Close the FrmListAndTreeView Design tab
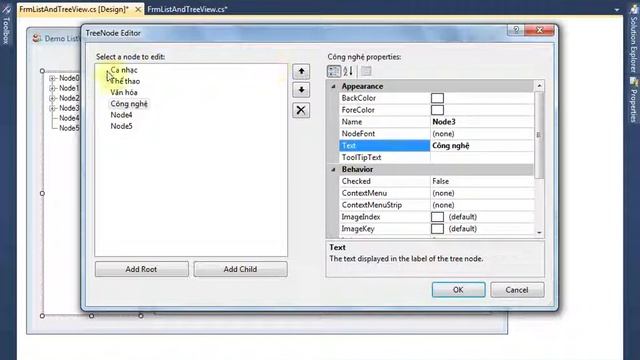This screenshot has height=360, width=640. (x=138, y=9)
